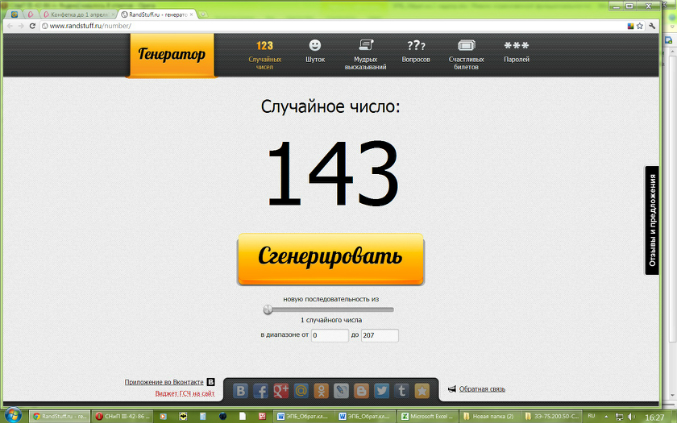Click the range 'до' maximum input field
The image size is (677, 423).
point(379,336)
